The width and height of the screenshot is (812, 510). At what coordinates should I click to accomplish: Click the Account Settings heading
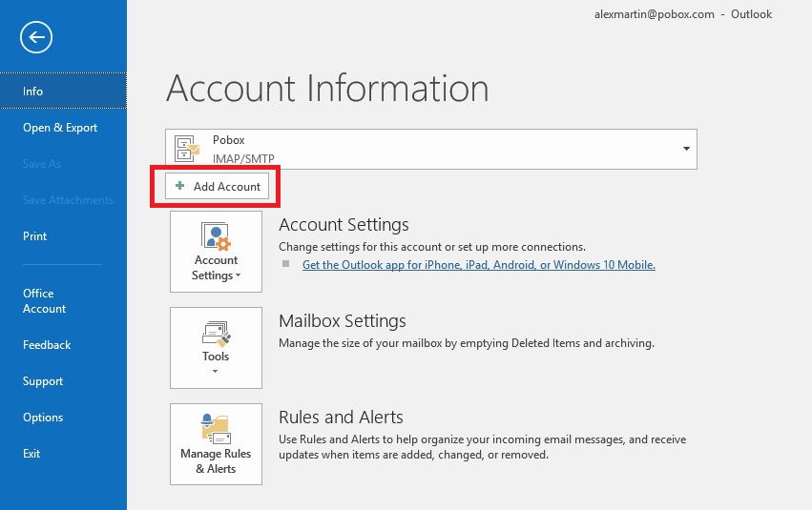tap(344, 224)
